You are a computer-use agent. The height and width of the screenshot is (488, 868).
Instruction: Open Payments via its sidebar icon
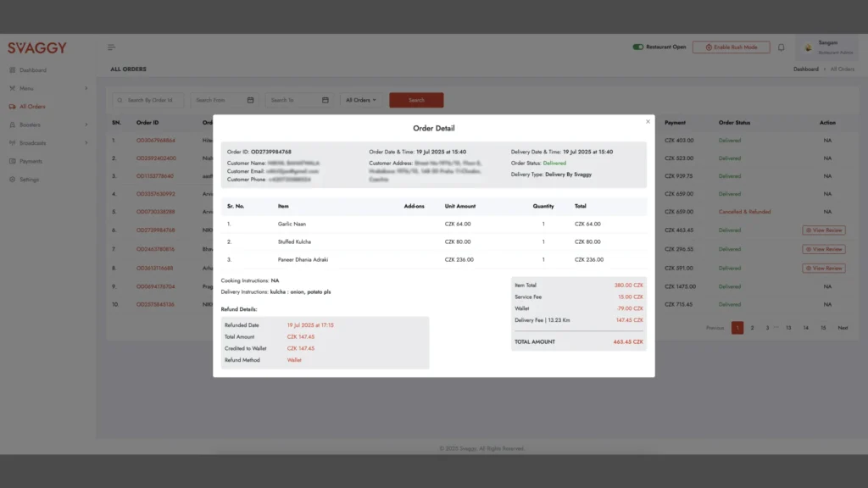click(11, 161)
